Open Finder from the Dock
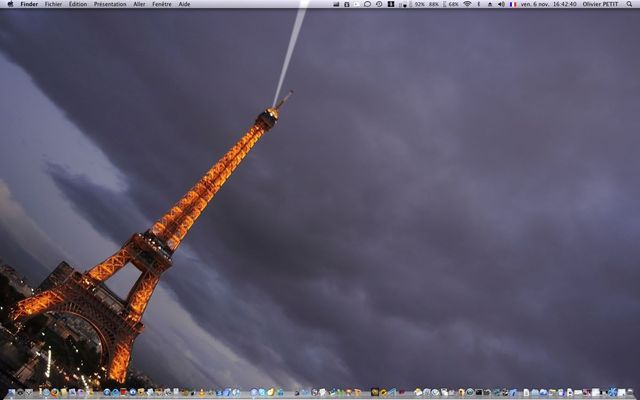Screen dimensions: 640x400 click(x=12, y=393)
